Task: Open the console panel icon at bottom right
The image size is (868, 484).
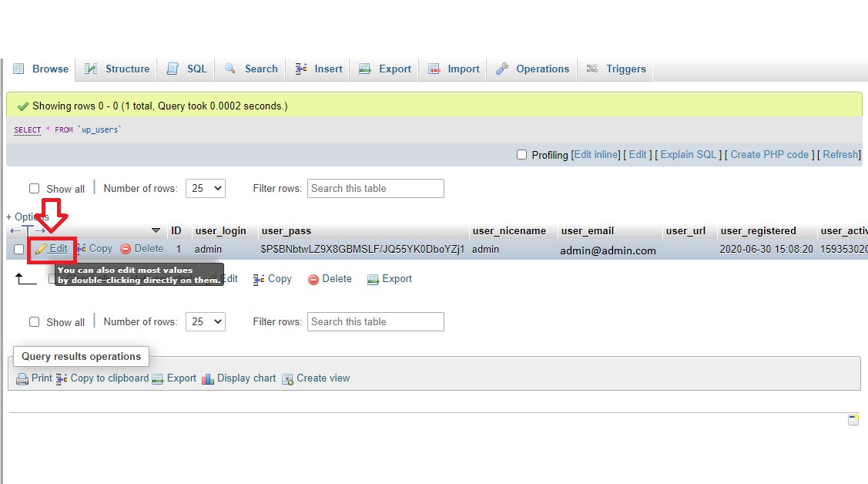Action: [x=853, y=420]
